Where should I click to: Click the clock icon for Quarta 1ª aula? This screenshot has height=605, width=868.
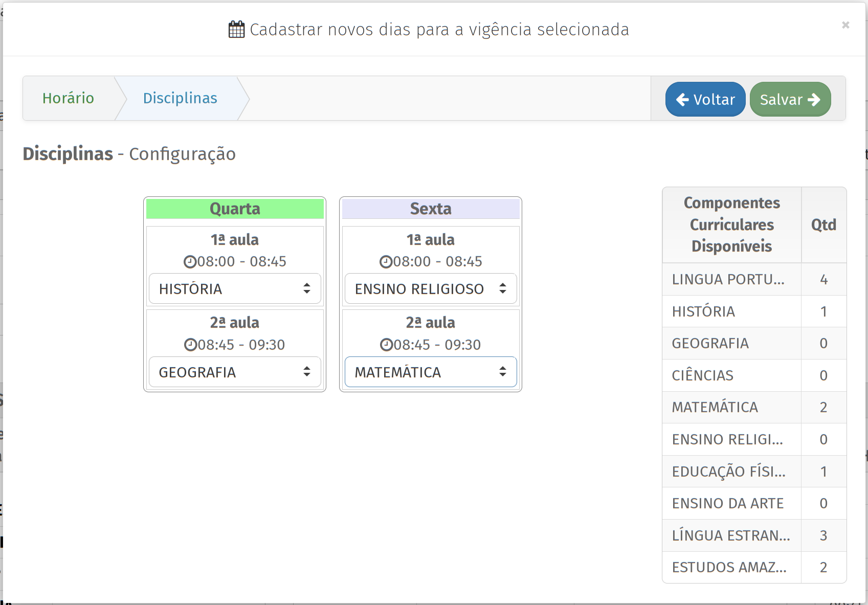pyautogui.click(x=190, y=262)
